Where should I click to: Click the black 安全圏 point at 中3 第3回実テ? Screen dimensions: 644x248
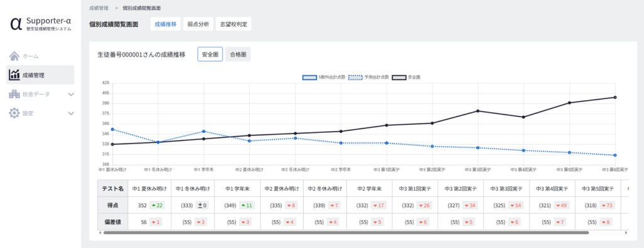pos(478,111)
